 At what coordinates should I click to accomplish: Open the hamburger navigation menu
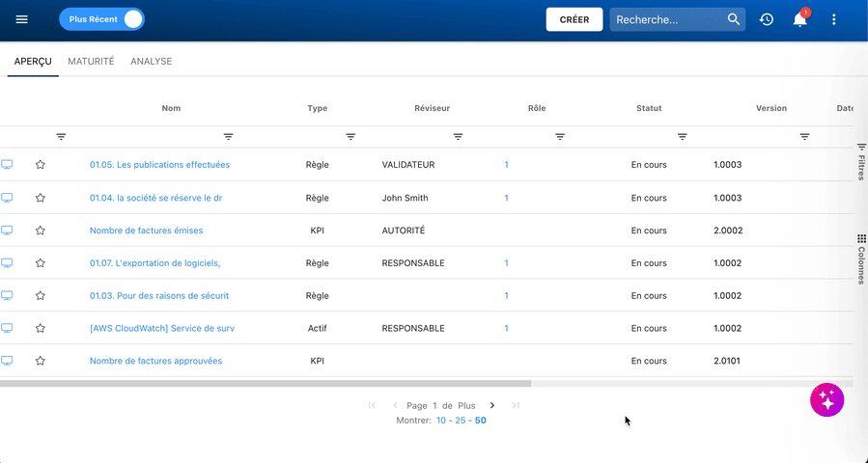click(21, 19)
